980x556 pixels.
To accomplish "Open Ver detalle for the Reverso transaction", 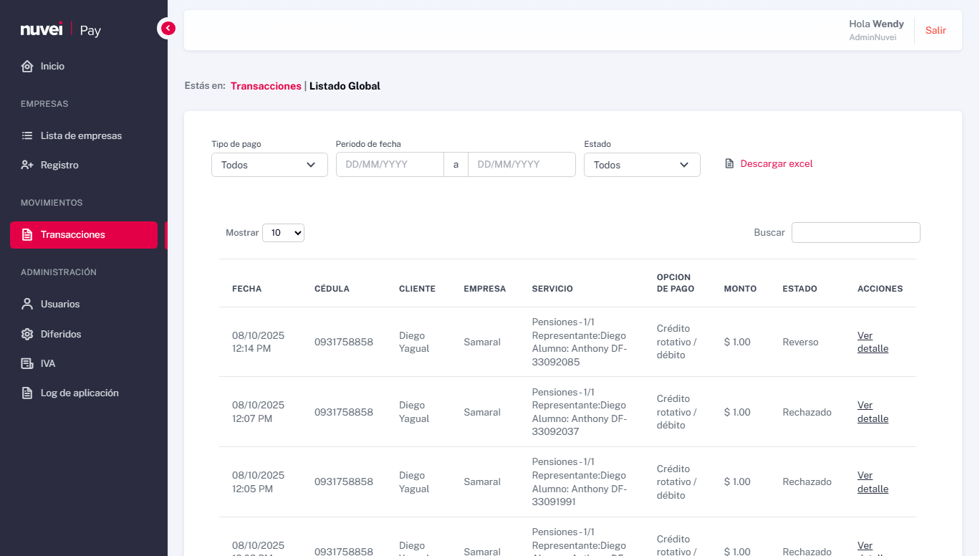I will tap(872, 342).
